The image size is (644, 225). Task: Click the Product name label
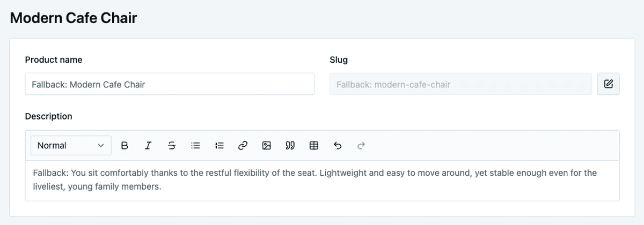coord(54,60)
